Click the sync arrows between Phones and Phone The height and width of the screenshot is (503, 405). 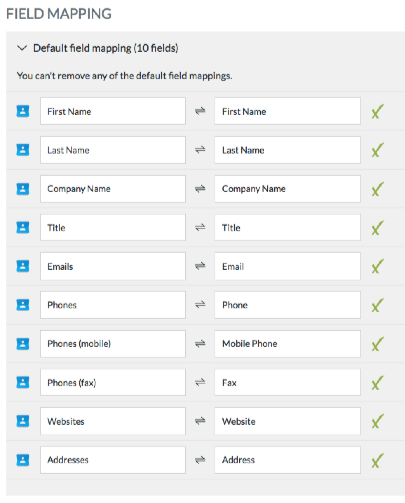tap(200, 305)
